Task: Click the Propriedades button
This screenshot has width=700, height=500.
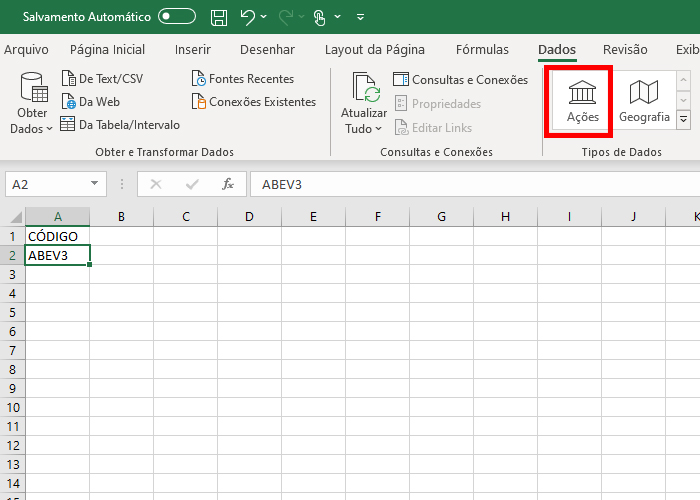Action: tap(438, 104)
